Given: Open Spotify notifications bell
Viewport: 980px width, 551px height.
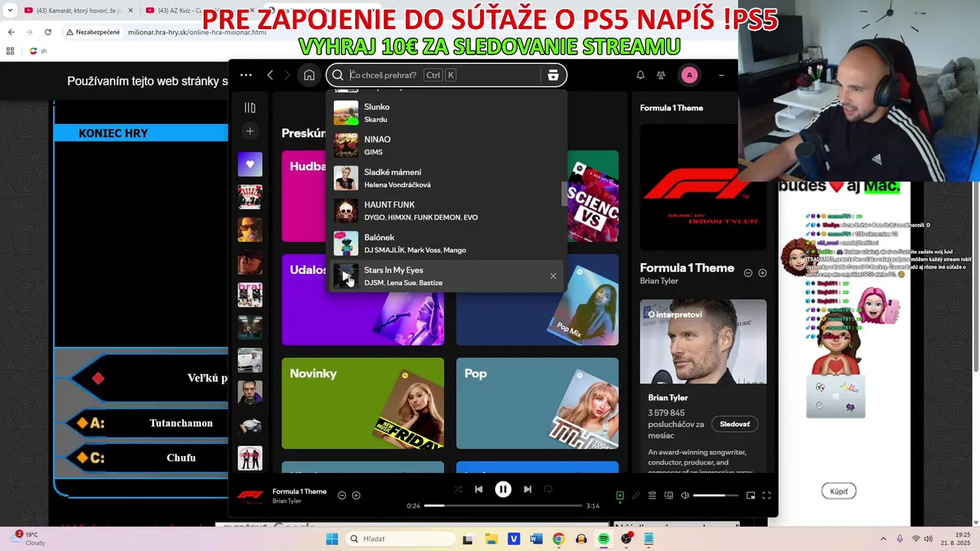Looking at the screenshot, I should tap(640, 75).
